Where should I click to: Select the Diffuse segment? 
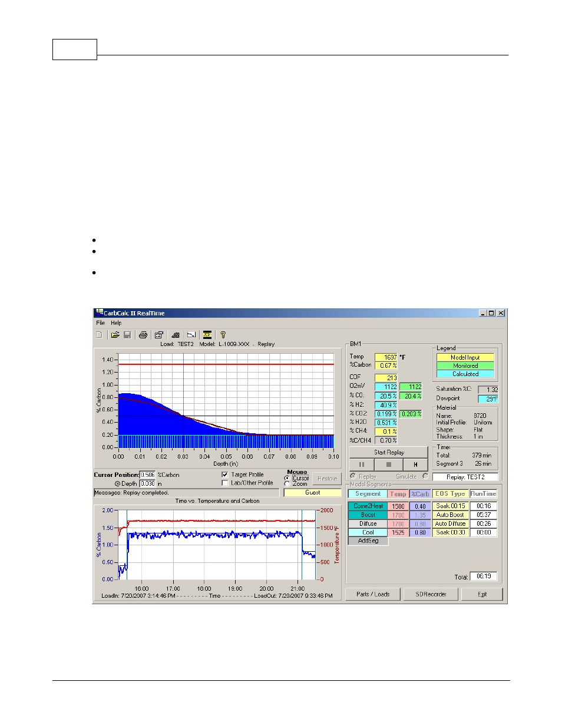[x=368, y=523]
